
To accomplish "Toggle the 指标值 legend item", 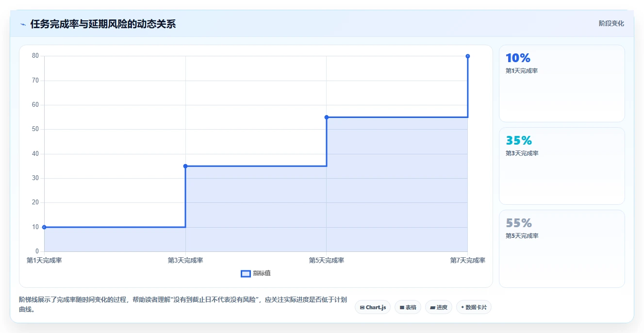I will coord(256,273).
